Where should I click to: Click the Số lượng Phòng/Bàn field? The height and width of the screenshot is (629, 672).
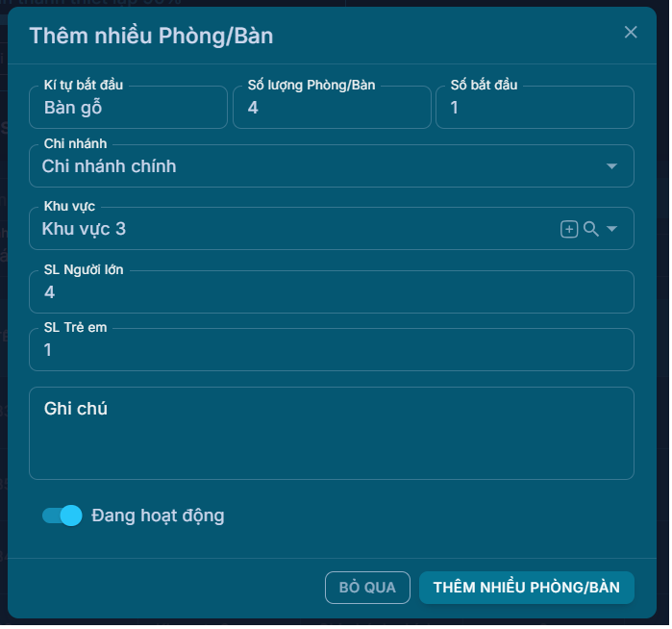332,109
